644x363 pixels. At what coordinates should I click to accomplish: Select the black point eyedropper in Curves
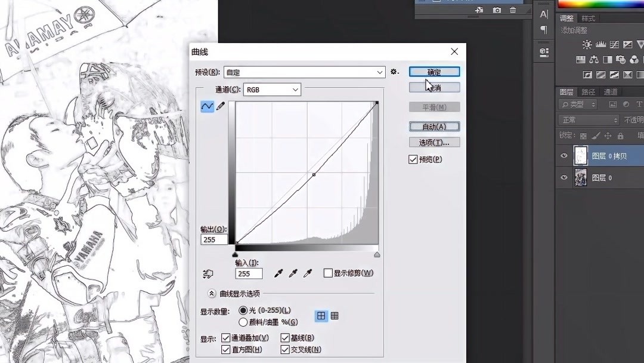coord(277,273)
